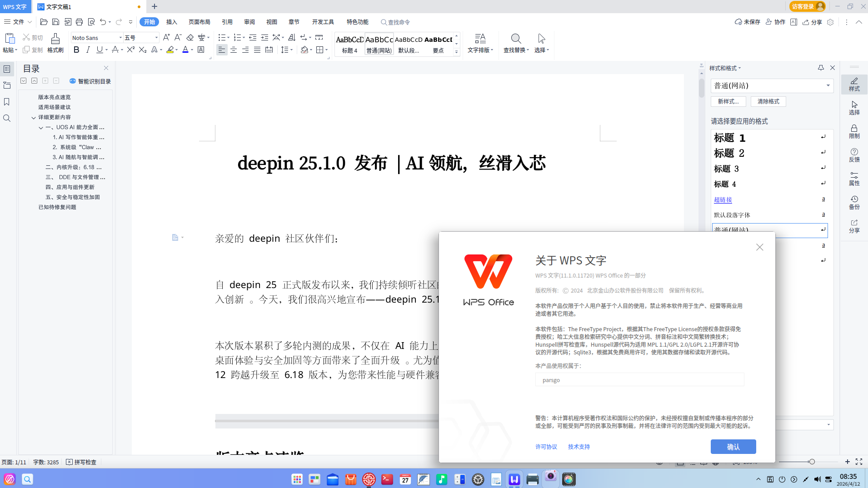Select the format painter (格式刷) tool

[55, 43]
